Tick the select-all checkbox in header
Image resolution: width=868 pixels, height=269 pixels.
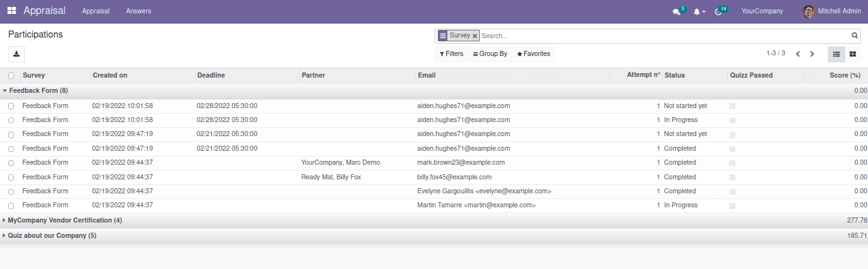pos(11,76)
